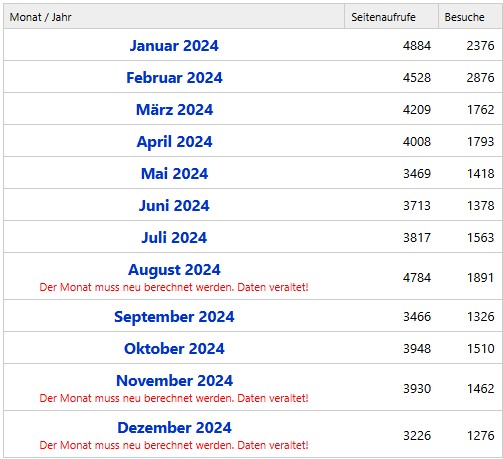Open Oktober 2024 statistics

[x=174, y=348]
